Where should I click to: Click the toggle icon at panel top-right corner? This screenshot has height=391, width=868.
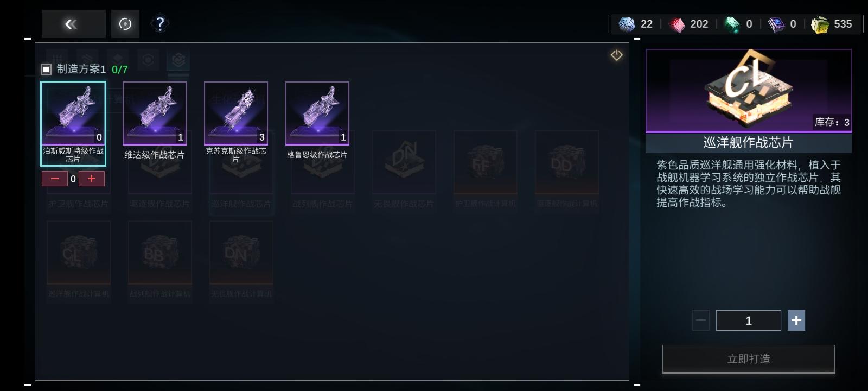(x=617, y=55)
